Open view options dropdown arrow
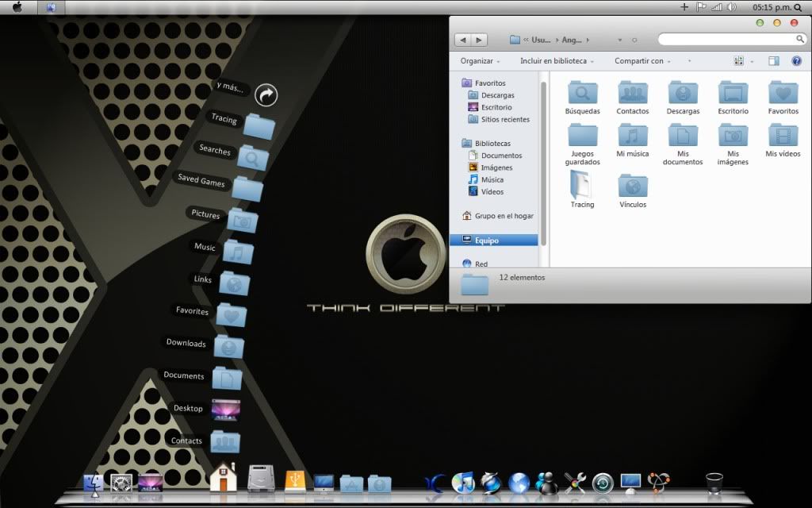The image size is (812, 508). click(752, 61)
